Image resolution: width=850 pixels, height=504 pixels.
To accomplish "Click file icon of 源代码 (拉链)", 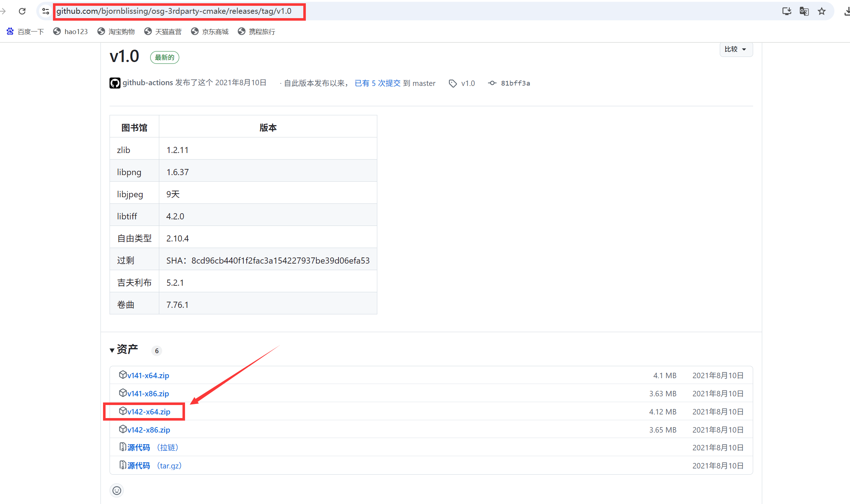I will (x=123, y=447).
